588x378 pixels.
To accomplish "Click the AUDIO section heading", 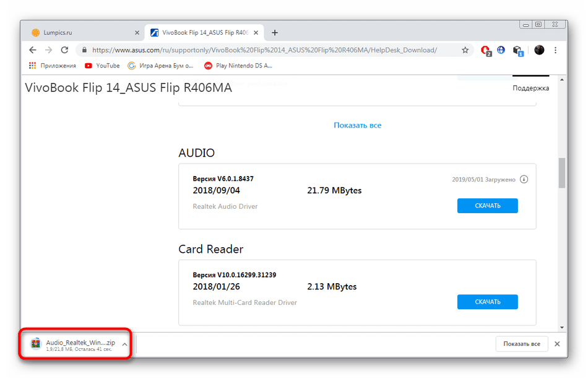I will click(x=196, y=153).
